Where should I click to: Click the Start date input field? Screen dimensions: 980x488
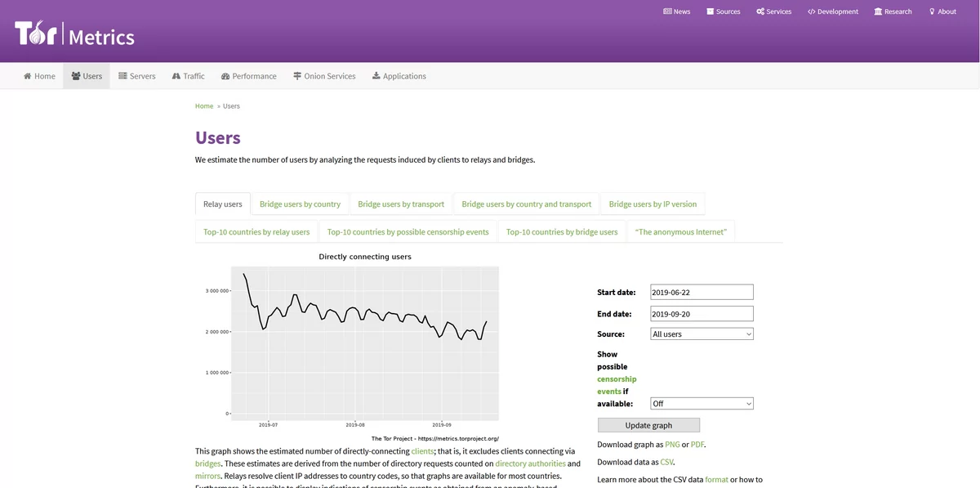coord(702,292)
